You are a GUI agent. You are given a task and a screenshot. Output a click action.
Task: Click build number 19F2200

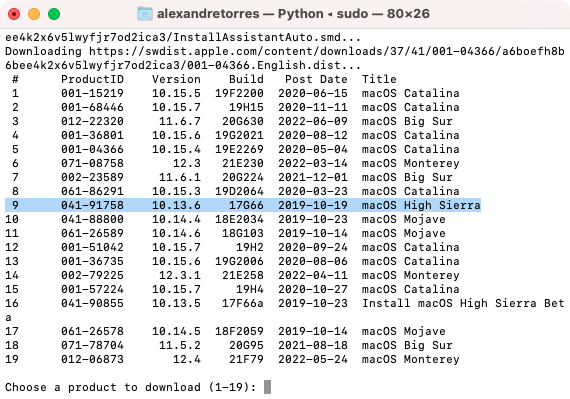(x=239, y=93)
